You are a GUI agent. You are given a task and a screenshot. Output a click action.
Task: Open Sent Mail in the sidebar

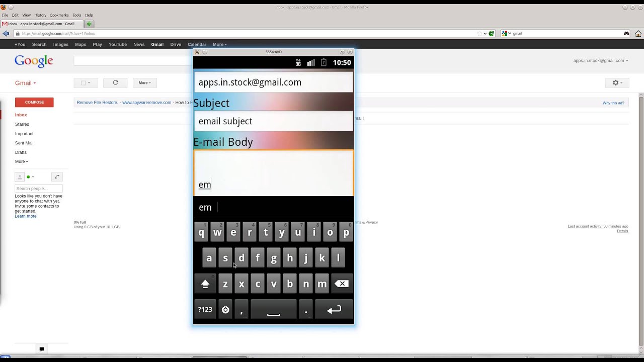[x=24, y=143]
